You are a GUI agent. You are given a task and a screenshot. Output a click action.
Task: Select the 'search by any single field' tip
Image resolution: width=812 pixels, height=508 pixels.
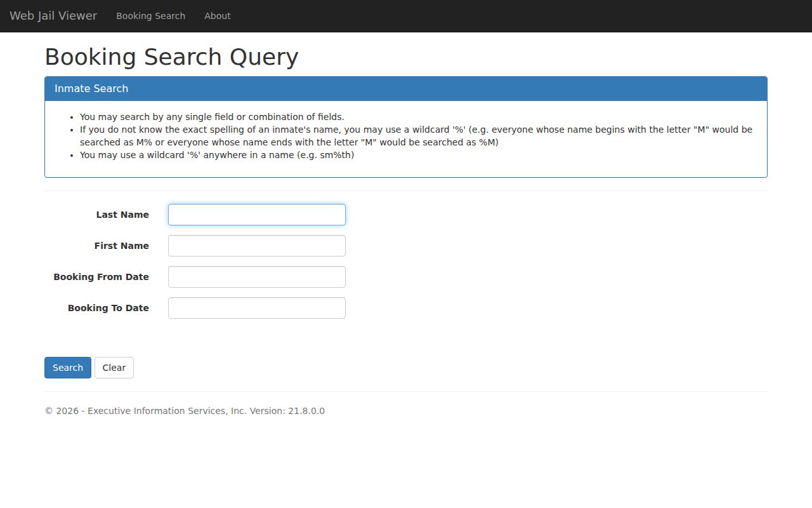[x=212, y=117]
